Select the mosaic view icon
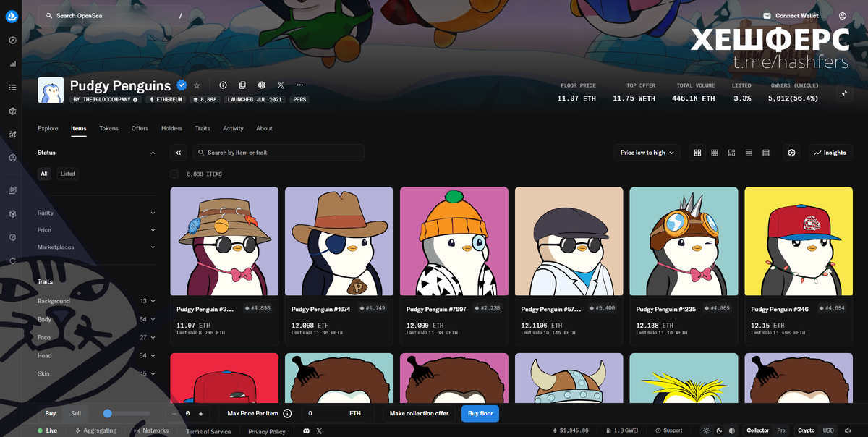The image size is (868, 437). pos(732,153)
